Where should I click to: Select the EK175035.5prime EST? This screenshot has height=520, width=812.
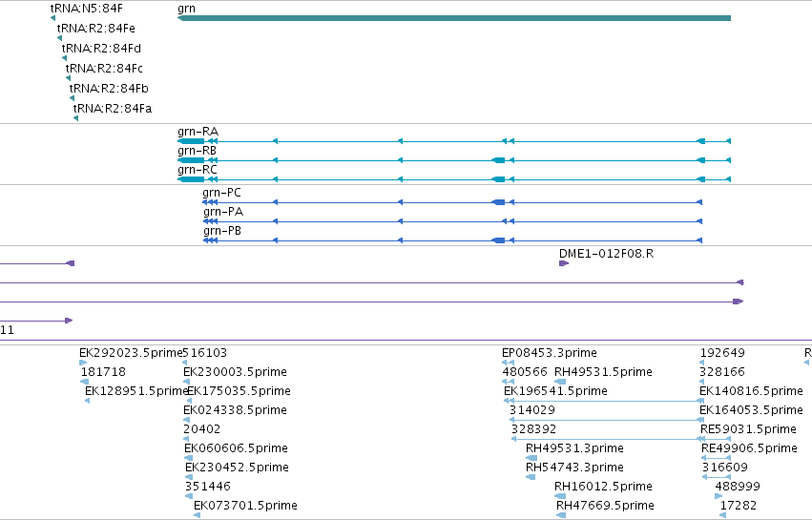click(239, 391)
